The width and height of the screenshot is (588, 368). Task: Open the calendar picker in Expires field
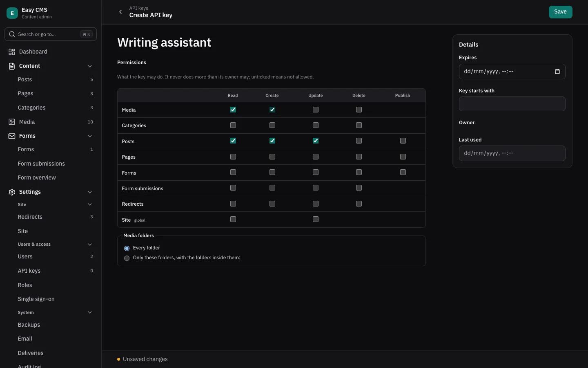(557, 72)
